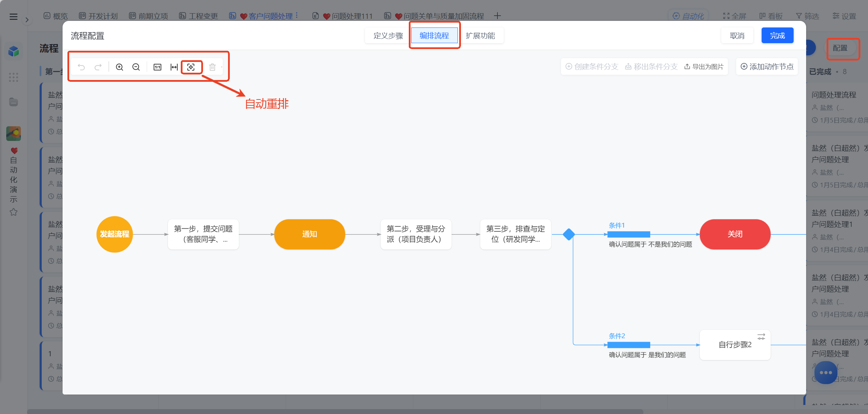The width and height of the screenshot is (868, 414).
Task: Click the redo arrow in flow toolbar
Action: 98,67
